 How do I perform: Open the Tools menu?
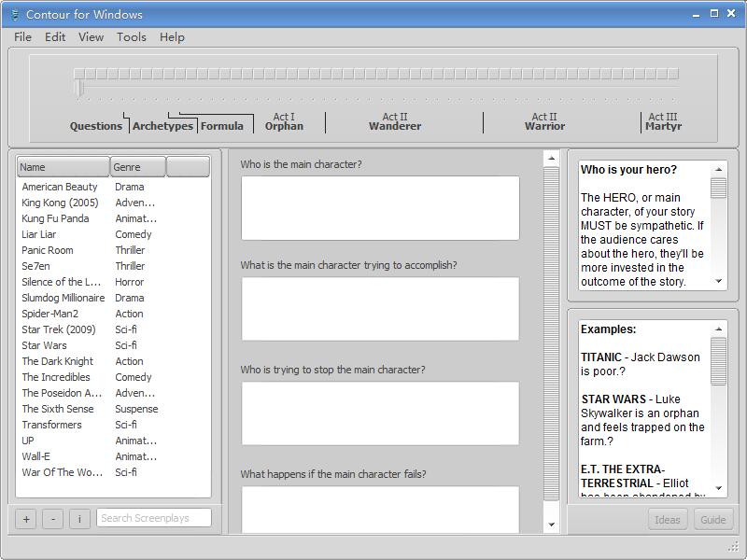pyautogui.click(x=131, y=37)
